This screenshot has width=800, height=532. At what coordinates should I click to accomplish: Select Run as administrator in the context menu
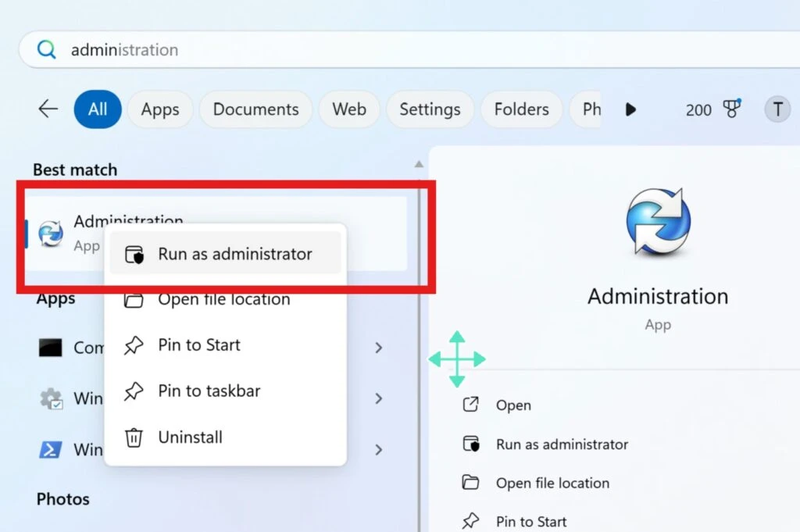[x=234, y=253]
